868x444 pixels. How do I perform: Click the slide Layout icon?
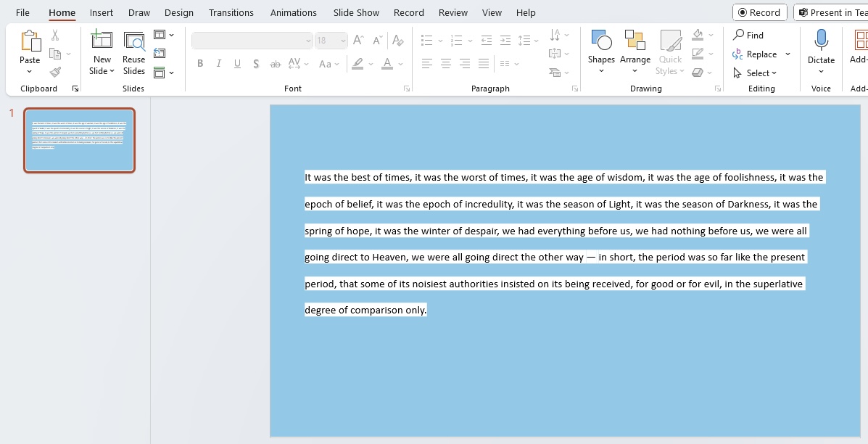coord(160,35)
